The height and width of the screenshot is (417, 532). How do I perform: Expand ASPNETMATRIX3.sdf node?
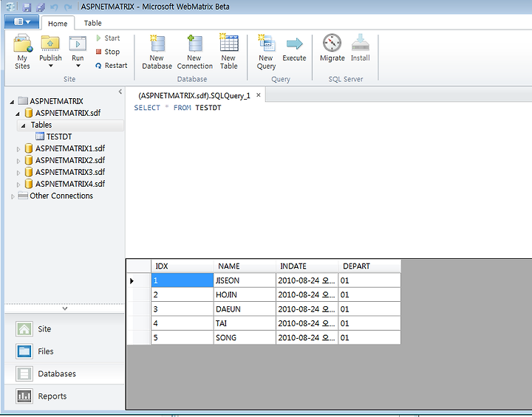[18, 173]
